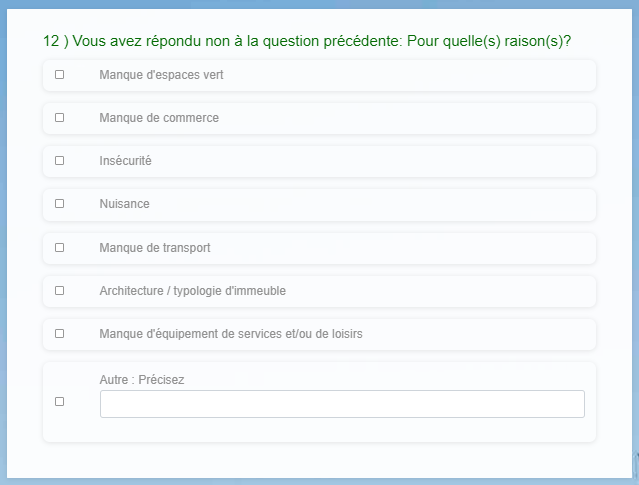This screenshot has width=639, height=485.
Task: Click the Autre : Précisez label text
Action: pos(142,380)
